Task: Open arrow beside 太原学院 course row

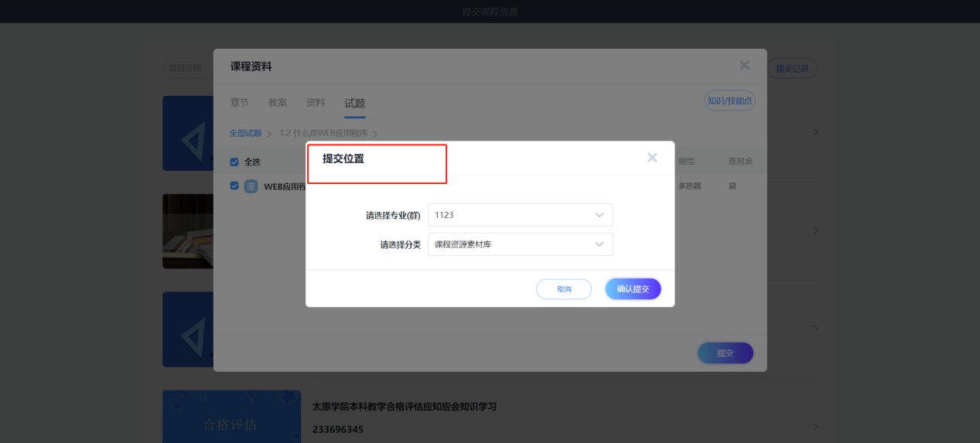Action: click(x=815, y=426)
